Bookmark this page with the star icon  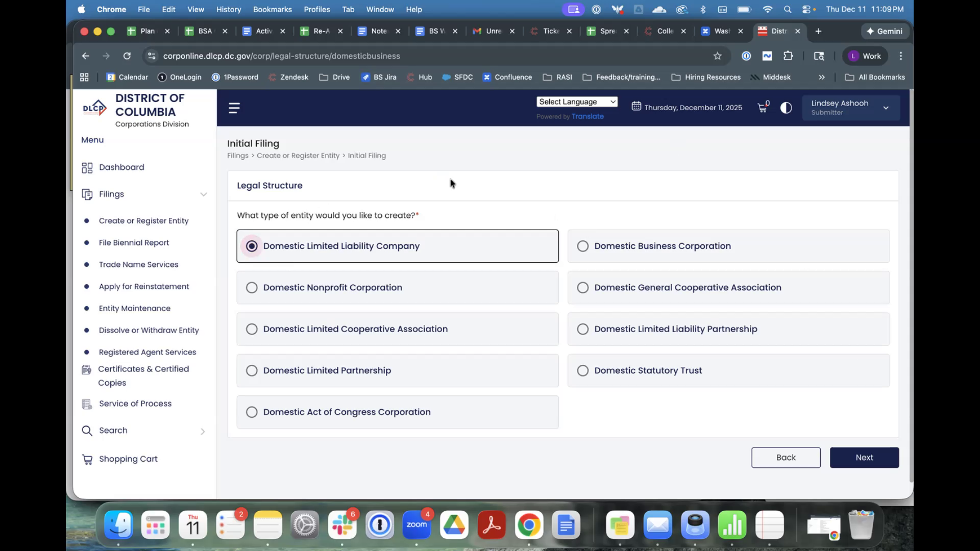pyautogui.click(x=718, y=56)
